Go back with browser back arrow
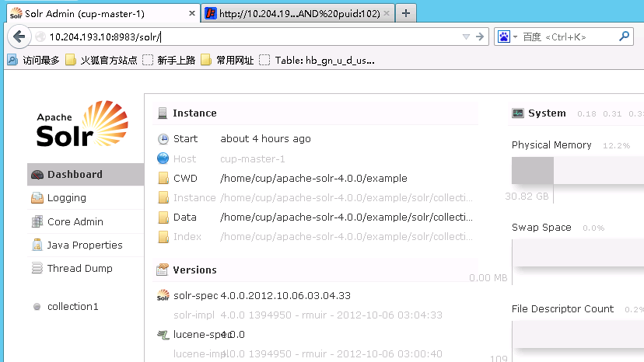 (19, 37)
